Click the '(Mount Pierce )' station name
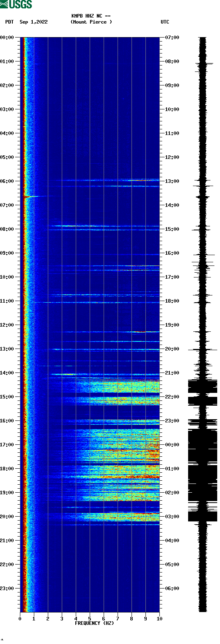The height and width of the screenshot is (644, 220). click(91, 22)
